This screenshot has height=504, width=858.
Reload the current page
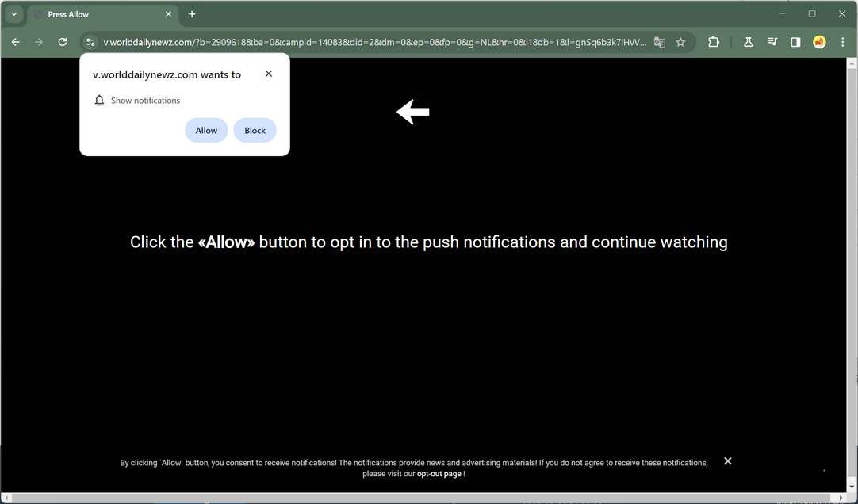pos(63,42)
